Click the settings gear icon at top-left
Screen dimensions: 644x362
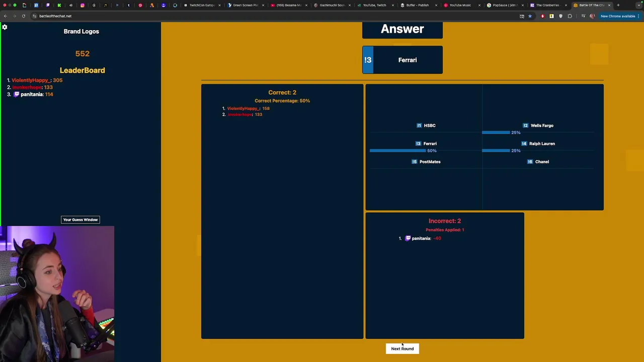[5, 27]
